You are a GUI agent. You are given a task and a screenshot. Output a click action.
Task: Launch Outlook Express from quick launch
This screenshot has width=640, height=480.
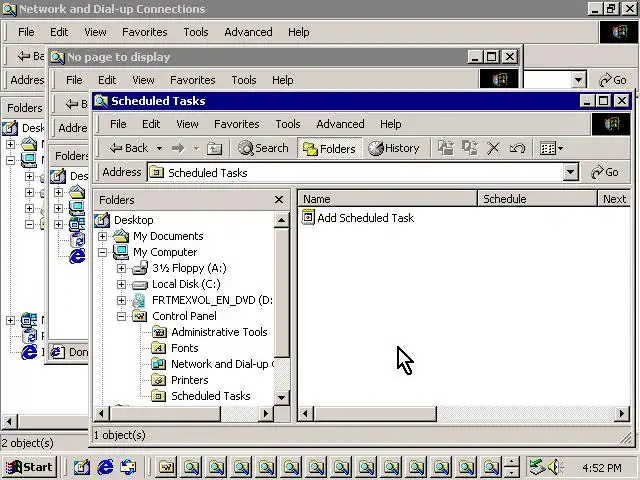pyautogui.click(x=129, y=467)
